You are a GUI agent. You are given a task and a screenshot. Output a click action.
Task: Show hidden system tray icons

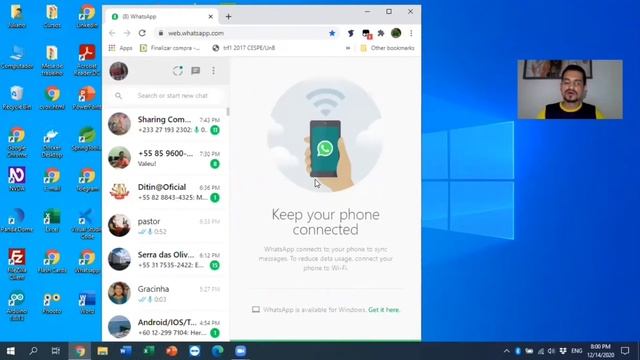507,351
